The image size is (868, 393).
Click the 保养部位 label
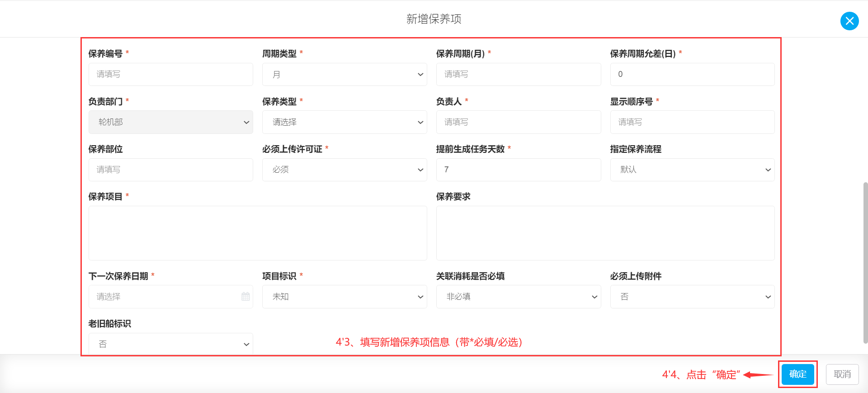coord(105,149)
